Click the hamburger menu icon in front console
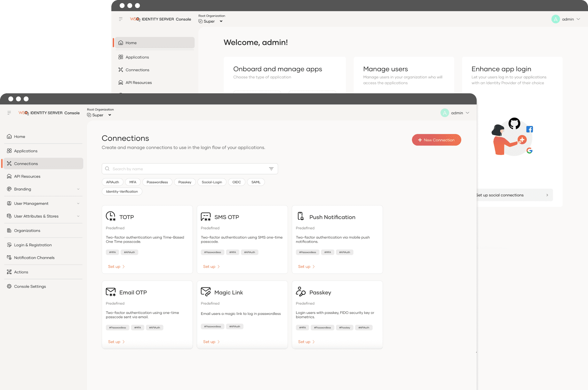This screenshot has width=588, height=390. click(x=9, y=113)
